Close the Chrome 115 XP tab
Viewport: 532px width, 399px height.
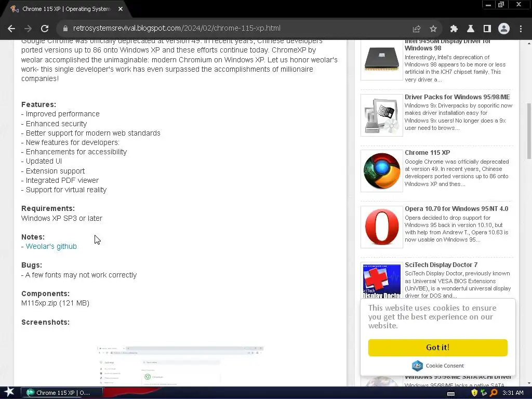pos(121,9)
